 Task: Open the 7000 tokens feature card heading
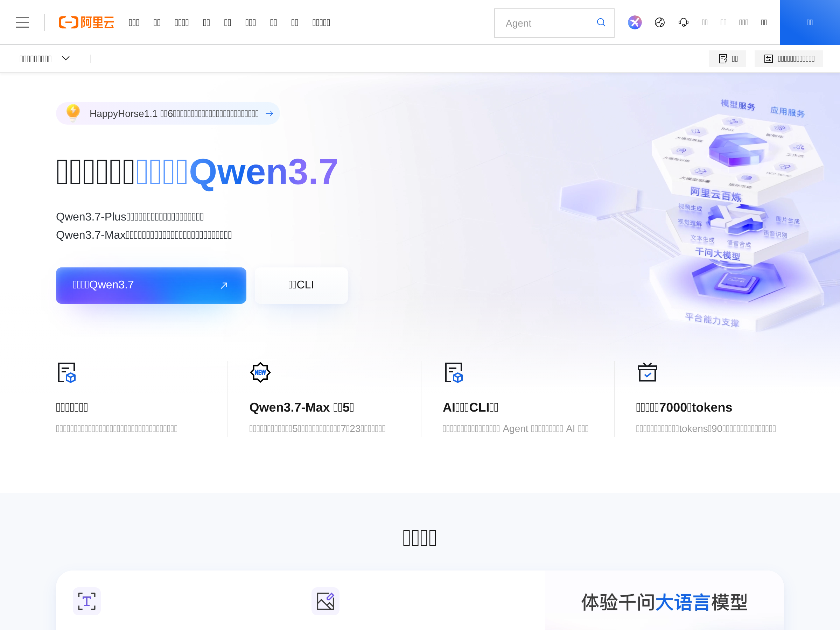pos(684,407)
